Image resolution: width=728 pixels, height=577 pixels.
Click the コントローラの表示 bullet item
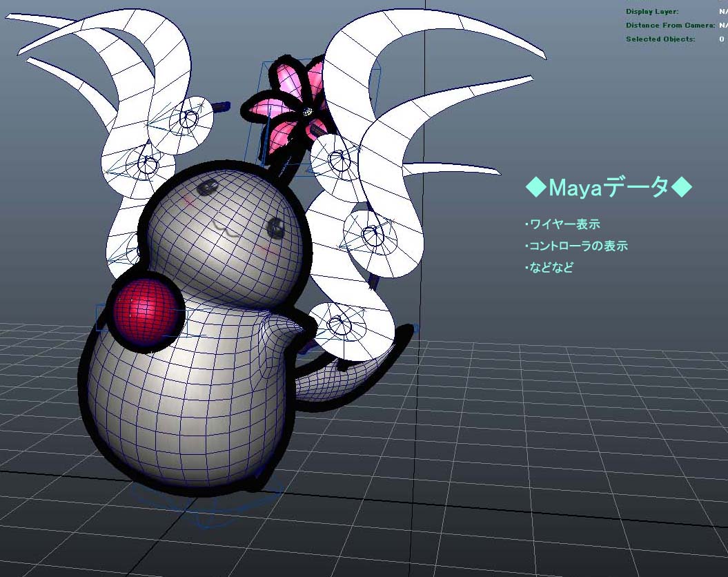pos(577,246)
